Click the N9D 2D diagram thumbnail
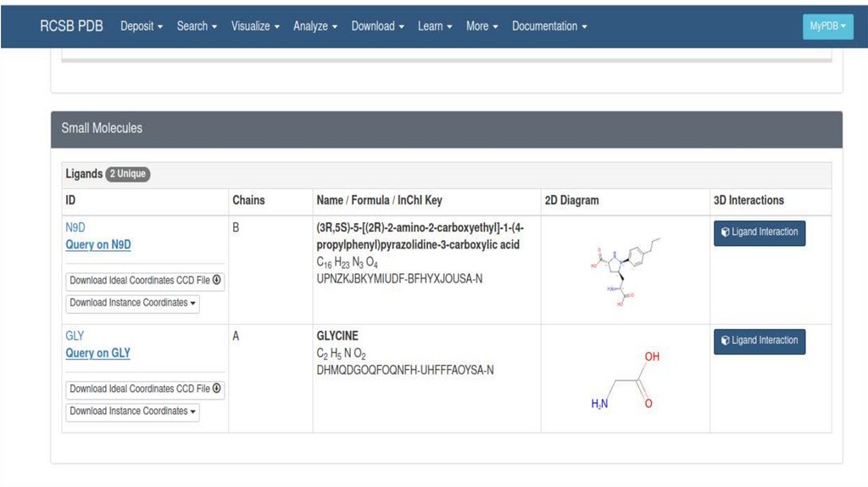The height and width of the screenshot is (487, 868). tap(626, 271)
